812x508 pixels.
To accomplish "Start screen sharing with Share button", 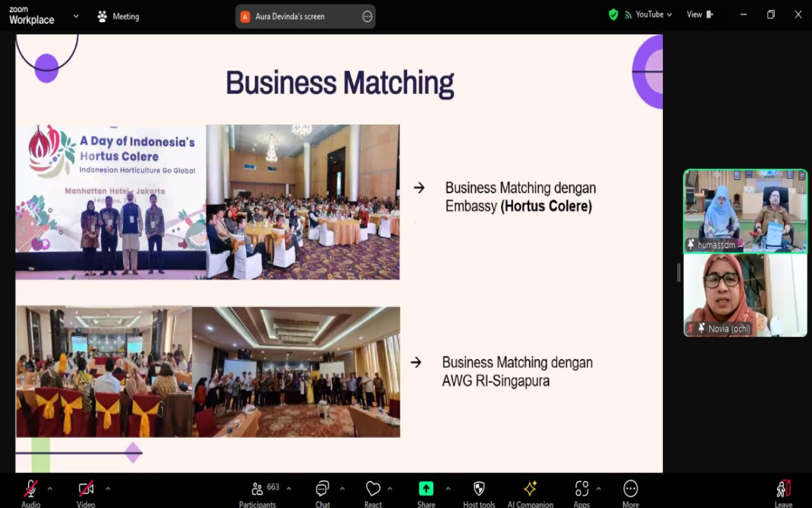I will tap(426, 489).
